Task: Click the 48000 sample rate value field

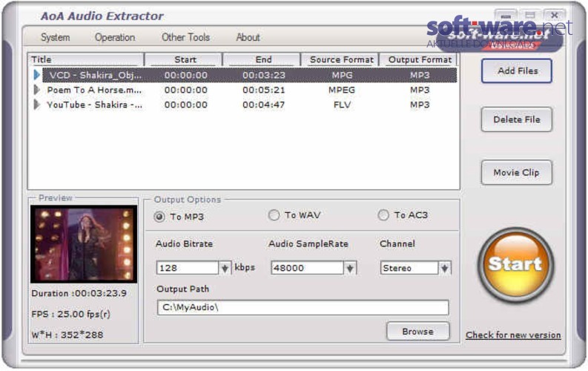Action: 307,268
